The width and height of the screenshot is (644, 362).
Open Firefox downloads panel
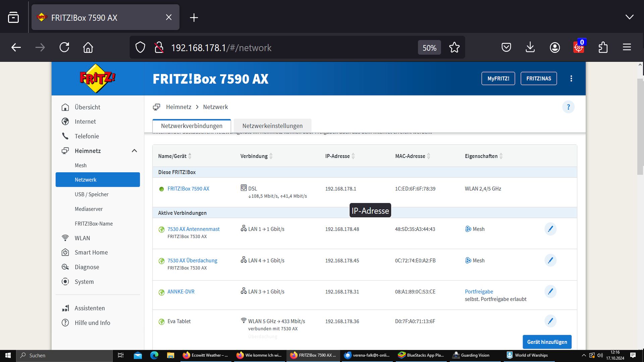[530, 48]
